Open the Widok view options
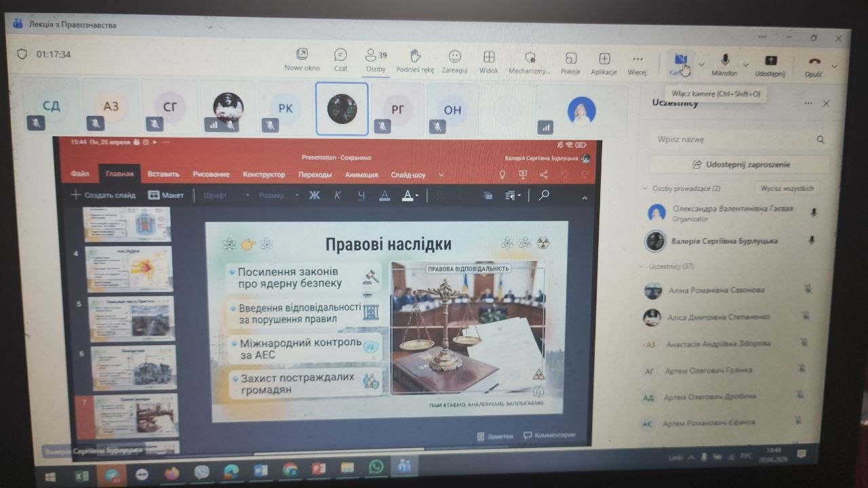This screenshot has width=868, height=488. 488,62
